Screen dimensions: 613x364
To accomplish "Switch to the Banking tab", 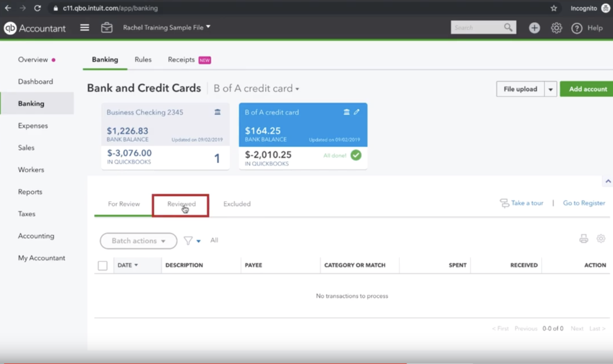I will pos(105,60).
